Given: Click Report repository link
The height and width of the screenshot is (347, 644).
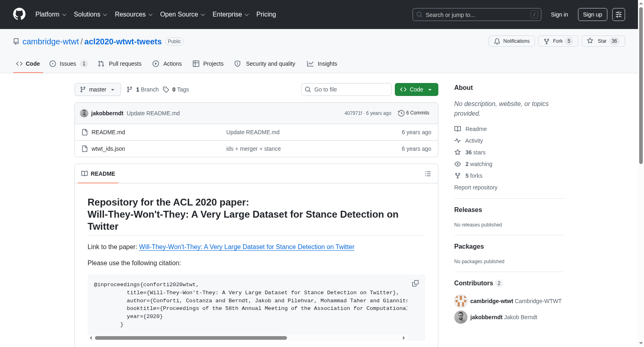Looking at the screenshot, I should click(476, 187).
